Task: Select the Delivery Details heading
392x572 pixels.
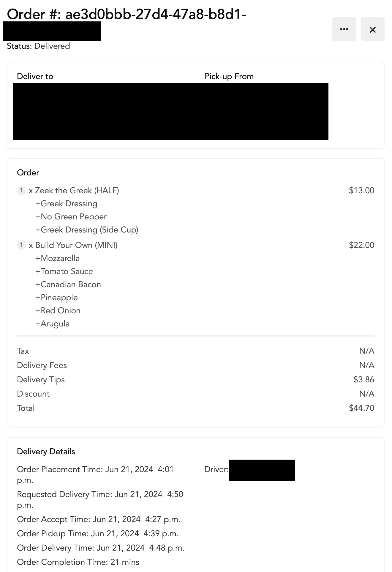Action: point(46,451)
